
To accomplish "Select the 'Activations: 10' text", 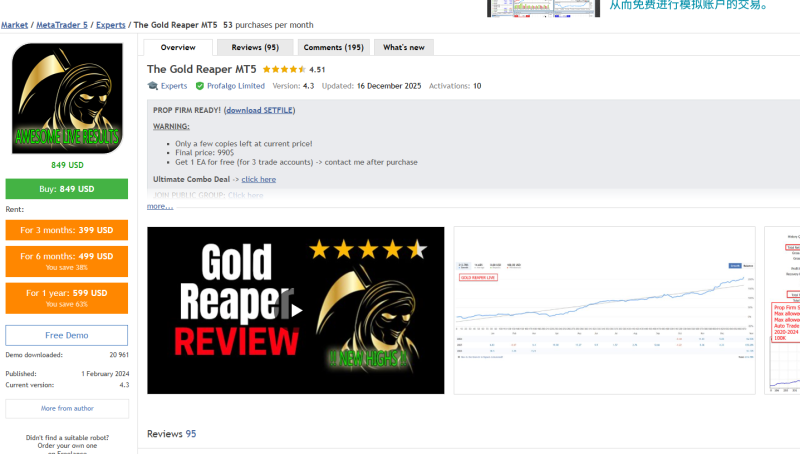I will pyautogui.click(x=455, y=86).
